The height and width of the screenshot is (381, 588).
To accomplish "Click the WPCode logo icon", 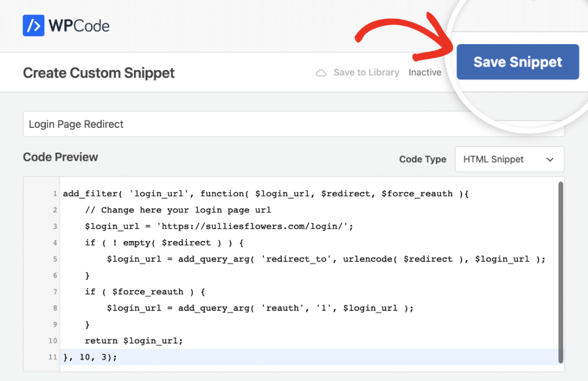I will click(34, 25).
